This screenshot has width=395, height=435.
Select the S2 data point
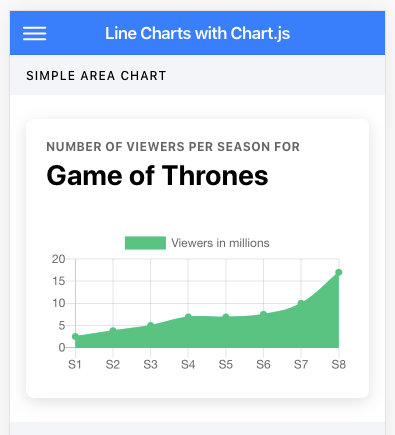point(113,330)
